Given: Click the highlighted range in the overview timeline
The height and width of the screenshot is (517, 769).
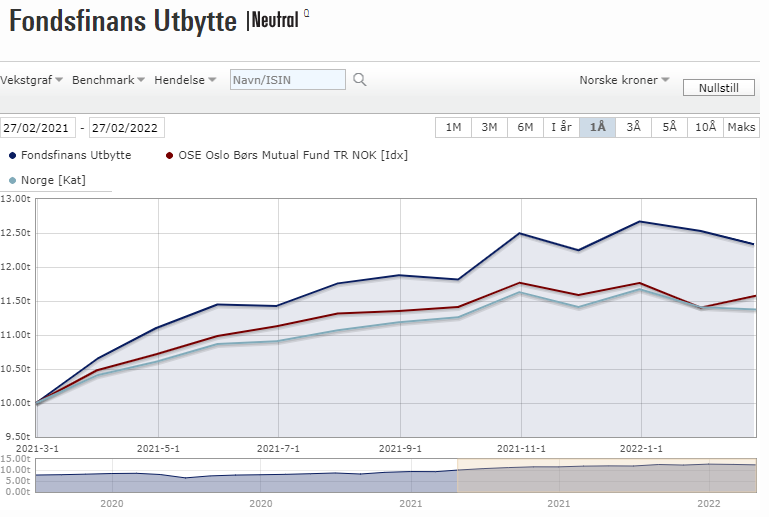Looking at the screenshot, I should coord(607,475).
